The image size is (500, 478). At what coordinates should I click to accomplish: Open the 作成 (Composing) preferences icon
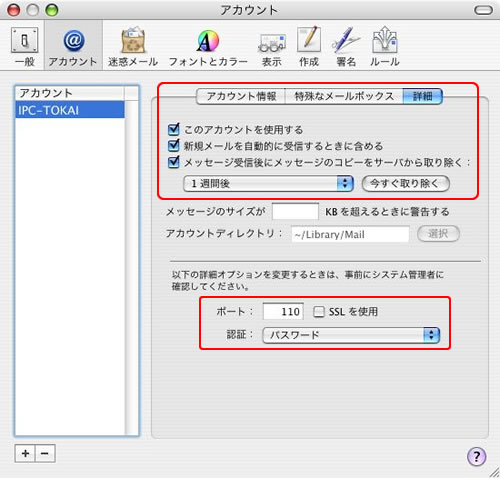click(x=309, y=47)
